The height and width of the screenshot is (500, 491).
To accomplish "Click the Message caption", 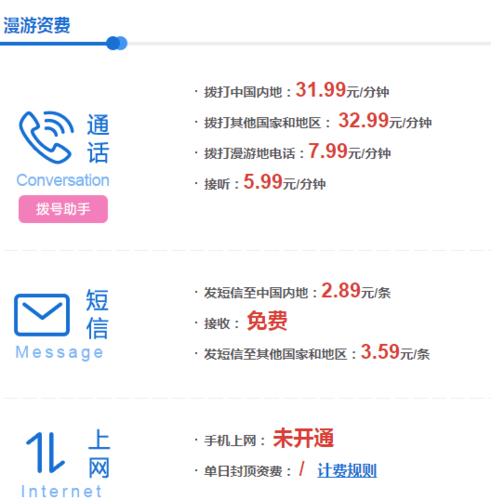I will 59,353.
